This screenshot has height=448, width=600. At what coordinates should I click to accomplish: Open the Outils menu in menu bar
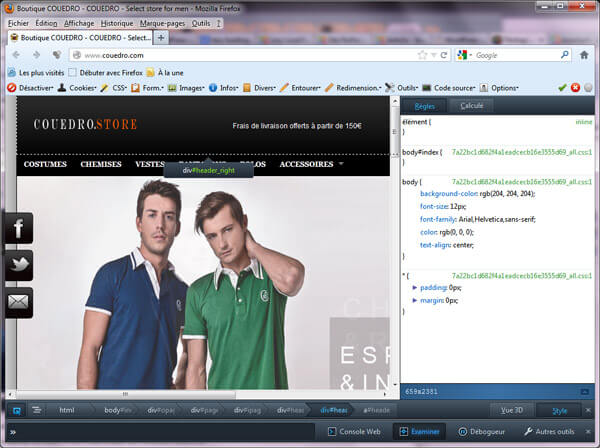201,23
